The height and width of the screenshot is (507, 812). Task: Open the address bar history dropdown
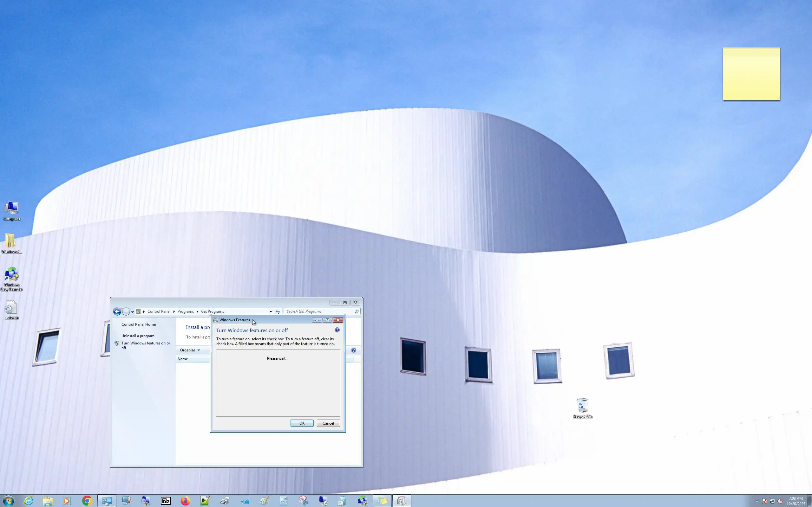point(271,311)
